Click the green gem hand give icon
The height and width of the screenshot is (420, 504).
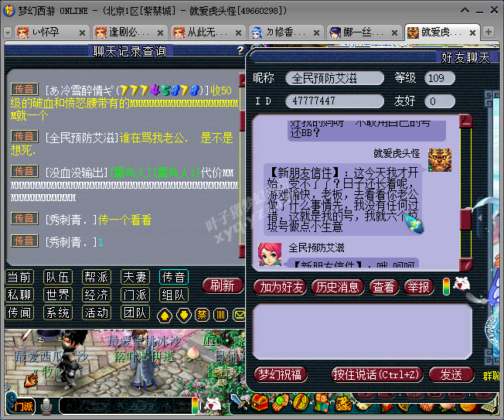281,403
